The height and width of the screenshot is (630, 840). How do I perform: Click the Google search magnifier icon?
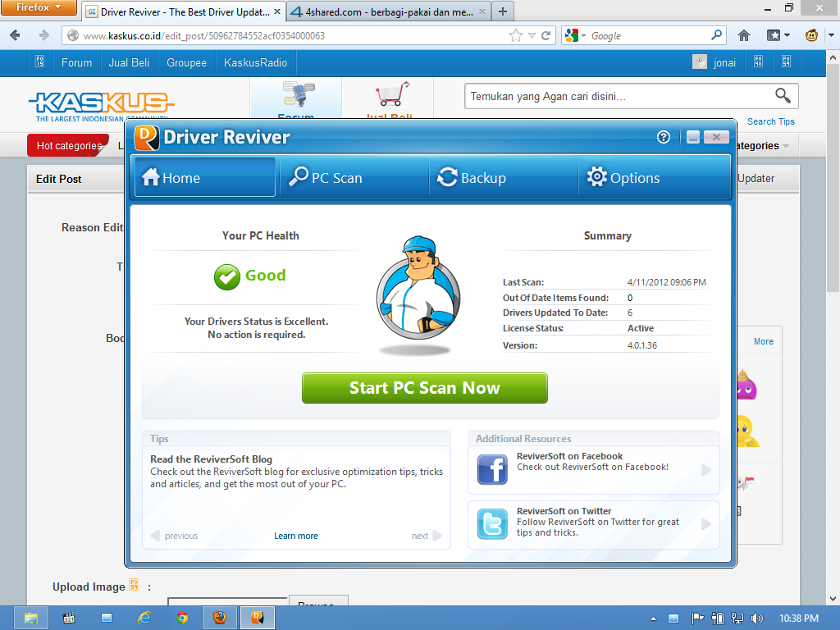click(x=716, y=35)
